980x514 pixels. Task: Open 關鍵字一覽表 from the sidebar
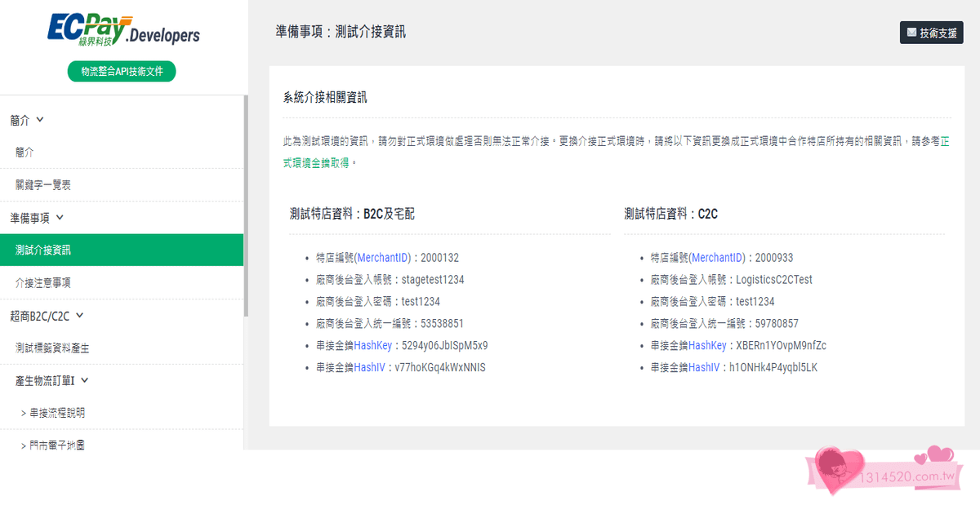[43, 184]
